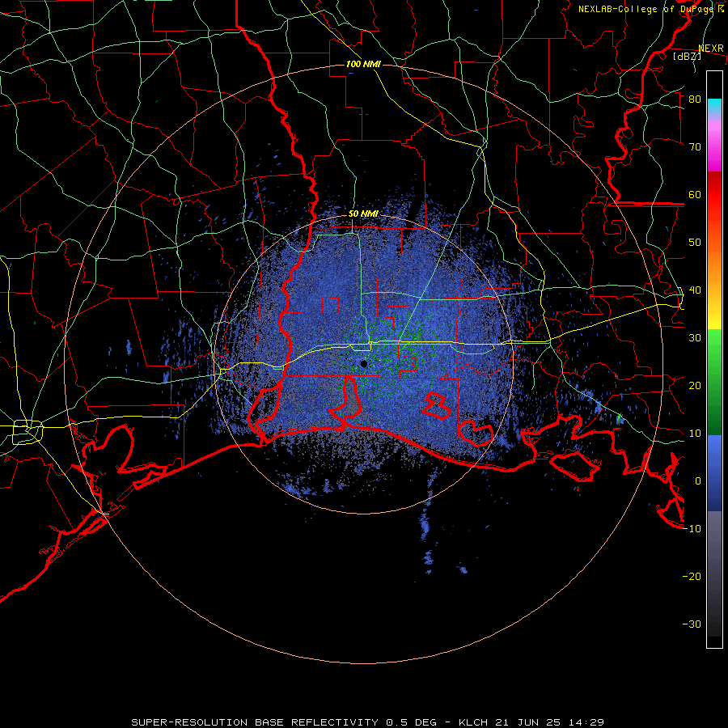Click the yellow segment of the color scale

(x=714, y=310)
